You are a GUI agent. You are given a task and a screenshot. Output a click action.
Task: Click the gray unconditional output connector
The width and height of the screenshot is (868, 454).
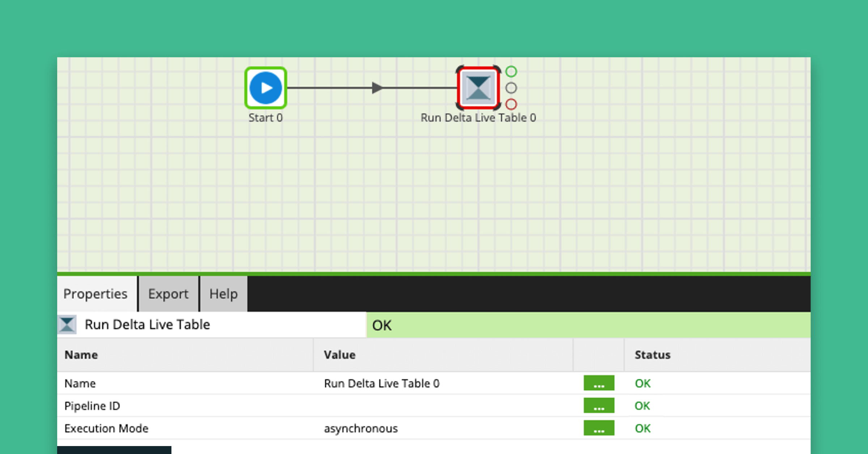coord(511,88)
